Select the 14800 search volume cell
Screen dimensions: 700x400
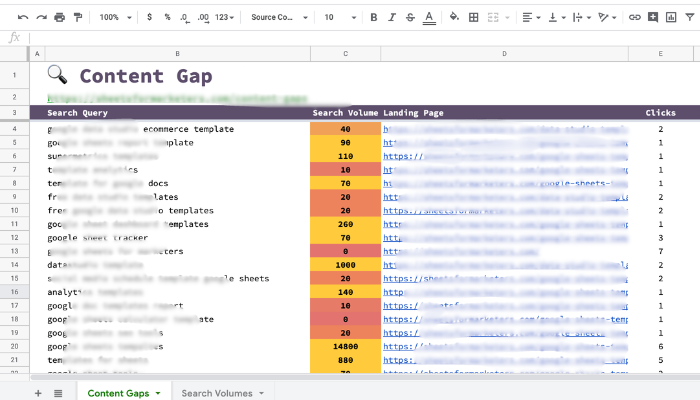point(346,346)
